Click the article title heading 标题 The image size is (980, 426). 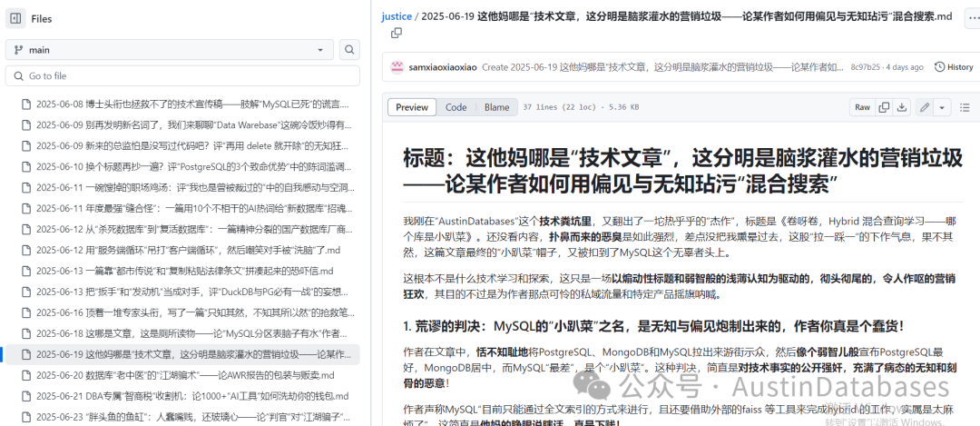point(684,172)
